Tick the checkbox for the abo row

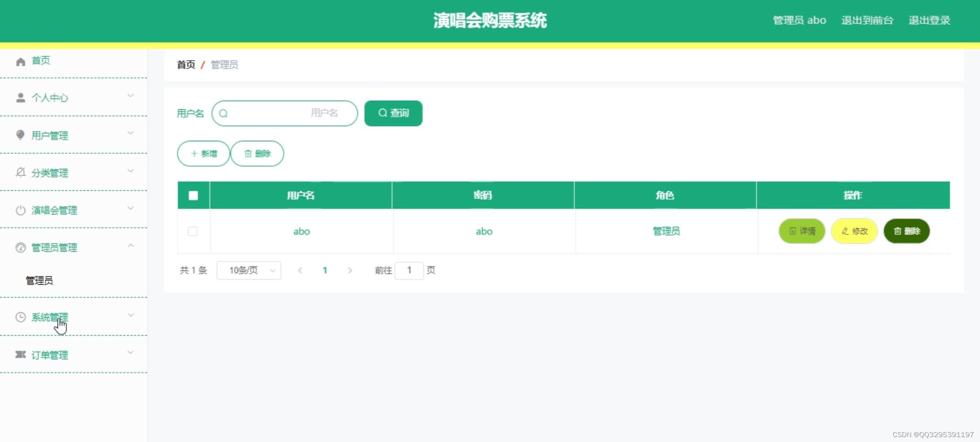click(x=193, y=231)
